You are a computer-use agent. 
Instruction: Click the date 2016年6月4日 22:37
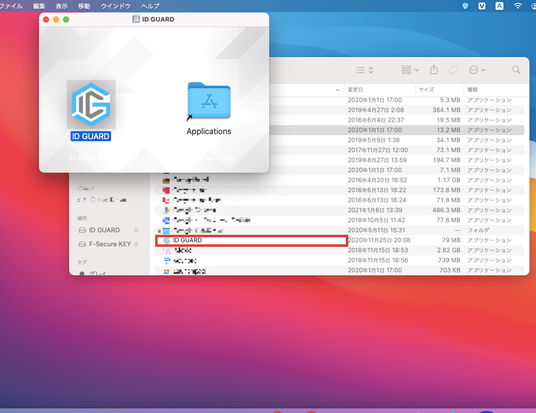pos(376,120)
